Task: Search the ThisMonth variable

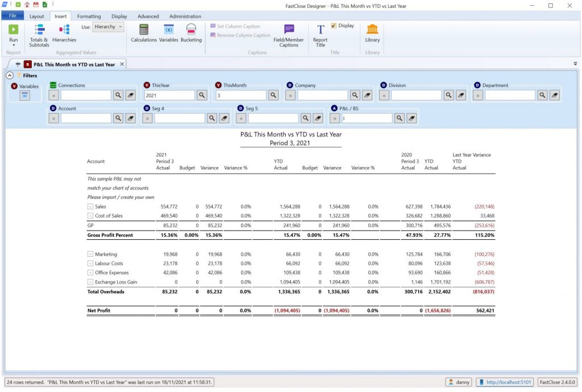Action: click(x=273, y=95)
